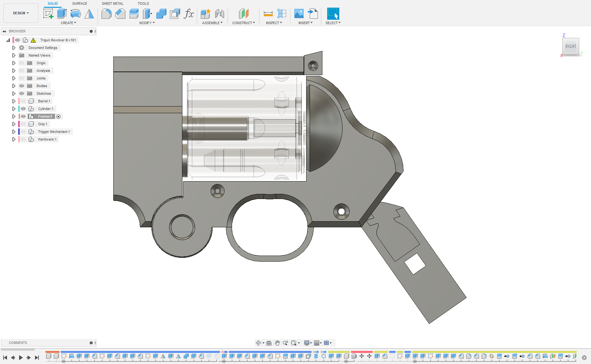Toggle visibility of Bodies folder
The height and width of the screenshot is (364, 591).
22,86
